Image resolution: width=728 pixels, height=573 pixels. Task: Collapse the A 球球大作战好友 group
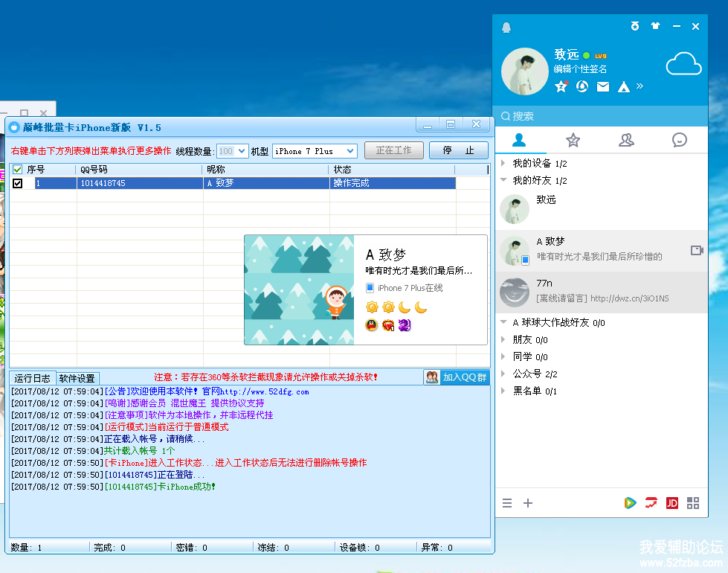point(503,322)
